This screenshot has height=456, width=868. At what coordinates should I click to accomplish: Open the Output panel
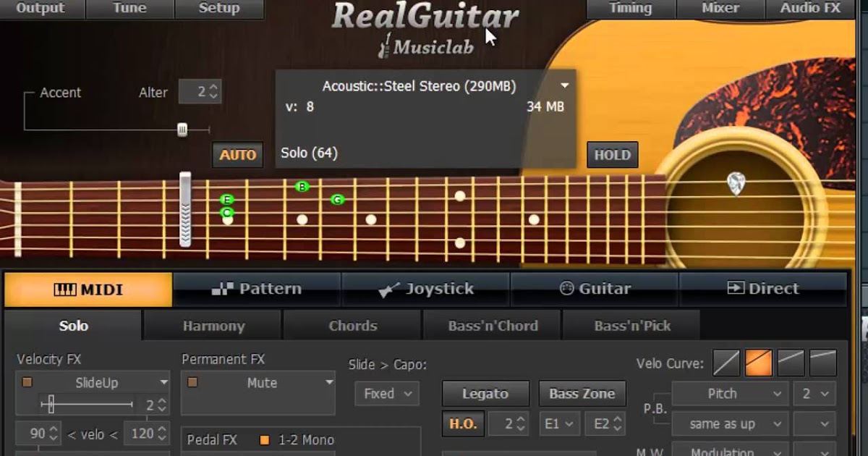[x=41, y=9]
